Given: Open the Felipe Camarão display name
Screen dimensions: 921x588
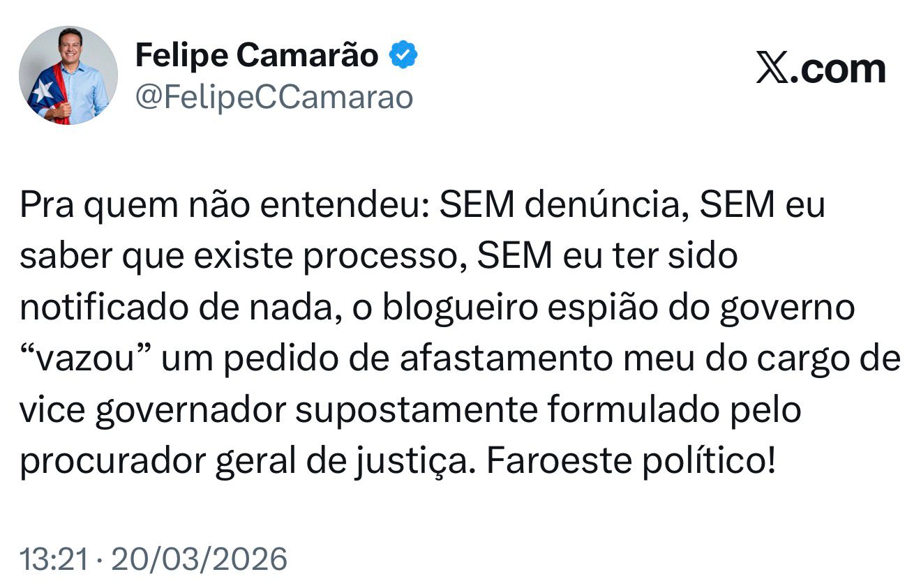Looking at the screenshot, I should click(x=257, y=55).
